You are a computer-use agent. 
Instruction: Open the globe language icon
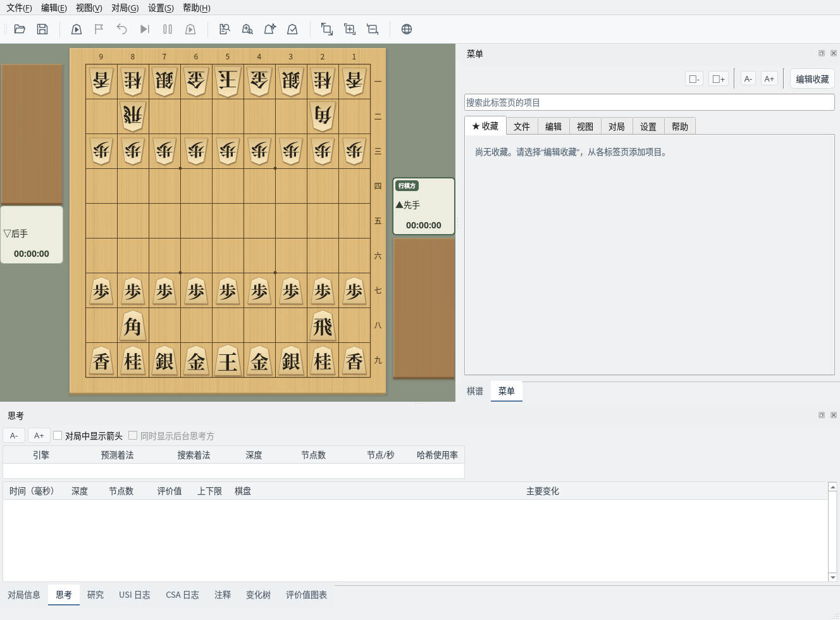[x=407, y=29]
